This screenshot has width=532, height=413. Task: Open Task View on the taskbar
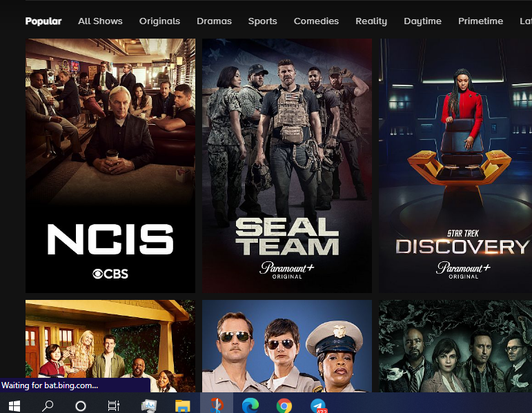point(114,405)
